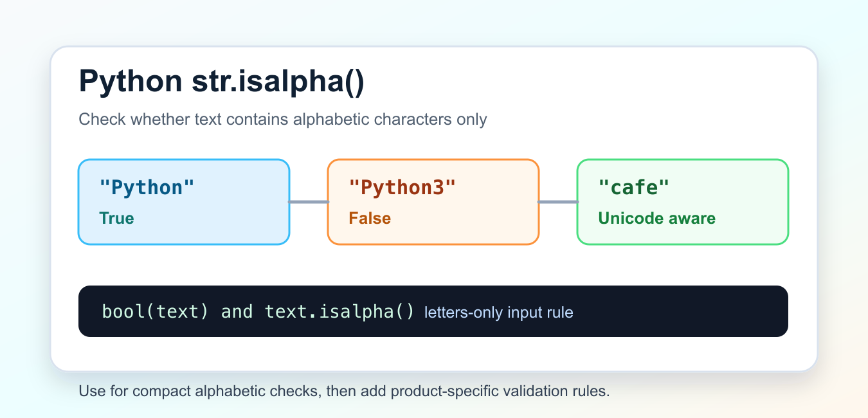Click "text.isalpha()" in the code block

tap(340, 312)
